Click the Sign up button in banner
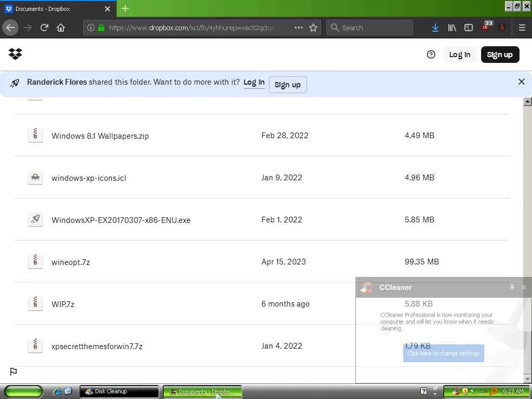The width and height of the screenshot is (532, 399). 288,85
